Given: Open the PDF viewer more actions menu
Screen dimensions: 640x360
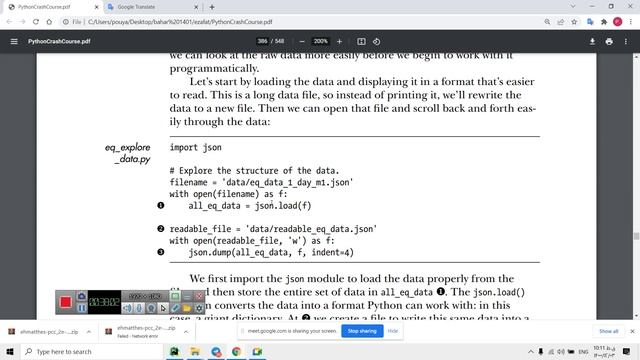Looking at the screenshot, I should pyautogui.click(x=626, y=41).
